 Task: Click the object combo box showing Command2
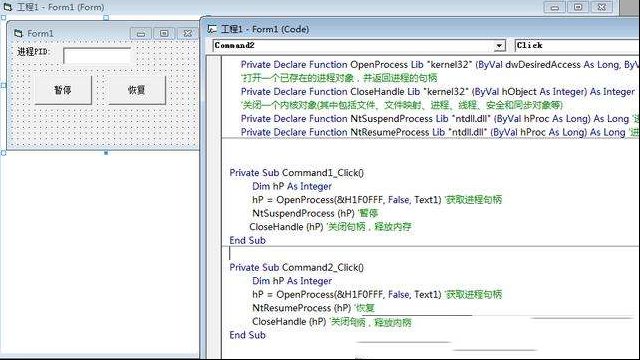point(359,46)
